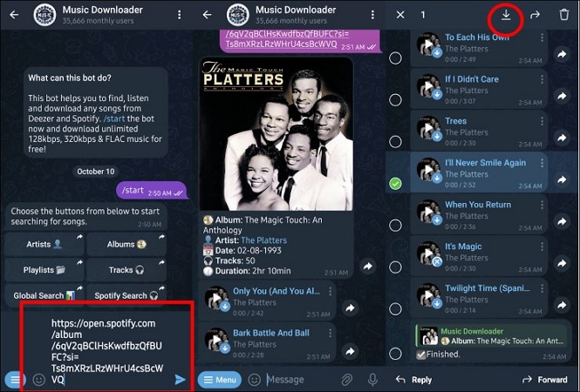Cancel selection with the X icon
This screenshot has width=580, height=392.
(400, 15)
